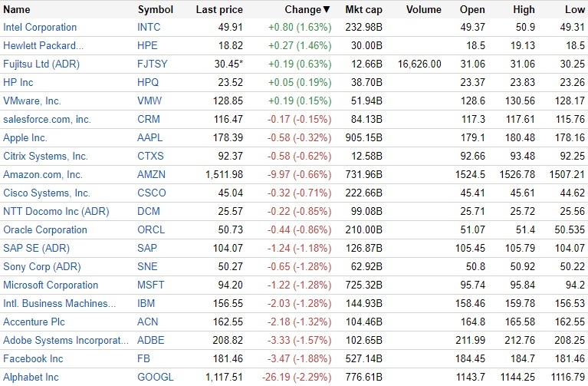Click the GOOGL ticker symbol
This screenshot has height=386, width=588.
(156, 378)
